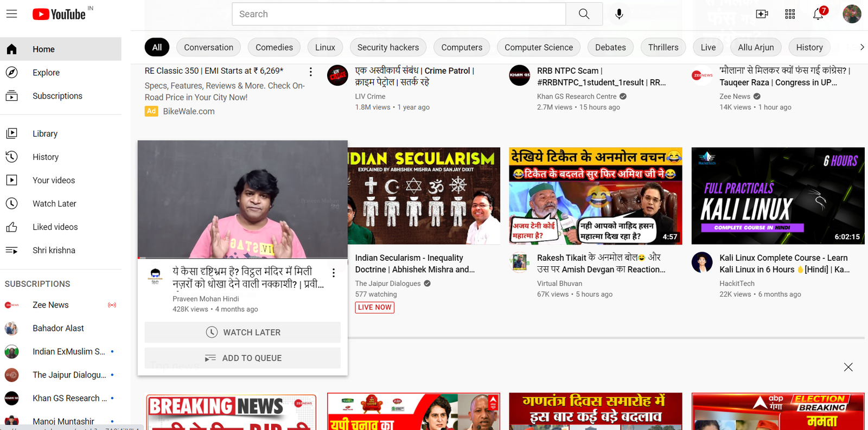Open Library in sidebar
868x430 pixels.
click(x=61, y=133)
